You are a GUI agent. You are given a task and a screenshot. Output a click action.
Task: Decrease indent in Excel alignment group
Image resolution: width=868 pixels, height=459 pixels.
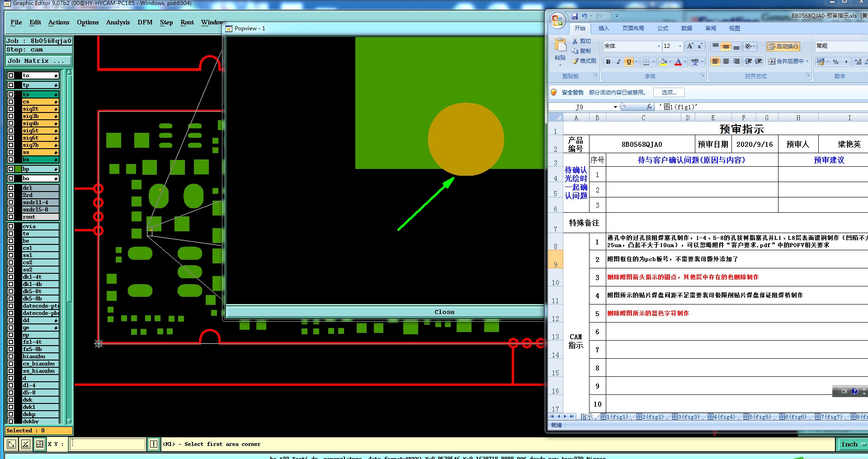748,61
